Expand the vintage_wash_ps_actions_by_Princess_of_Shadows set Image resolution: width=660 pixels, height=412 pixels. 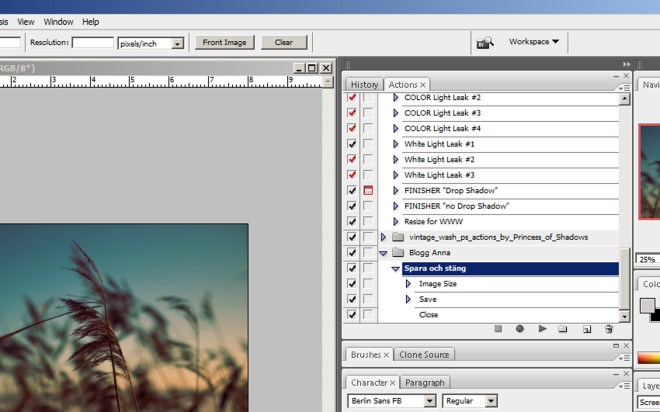383,237
